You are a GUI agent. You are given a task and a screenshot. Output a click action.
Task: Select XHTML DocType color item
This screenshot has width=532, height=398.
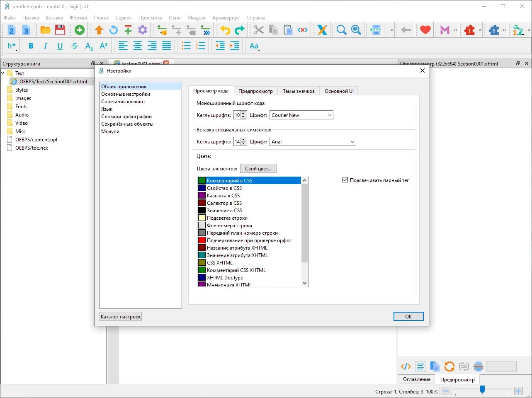(249, 278)
